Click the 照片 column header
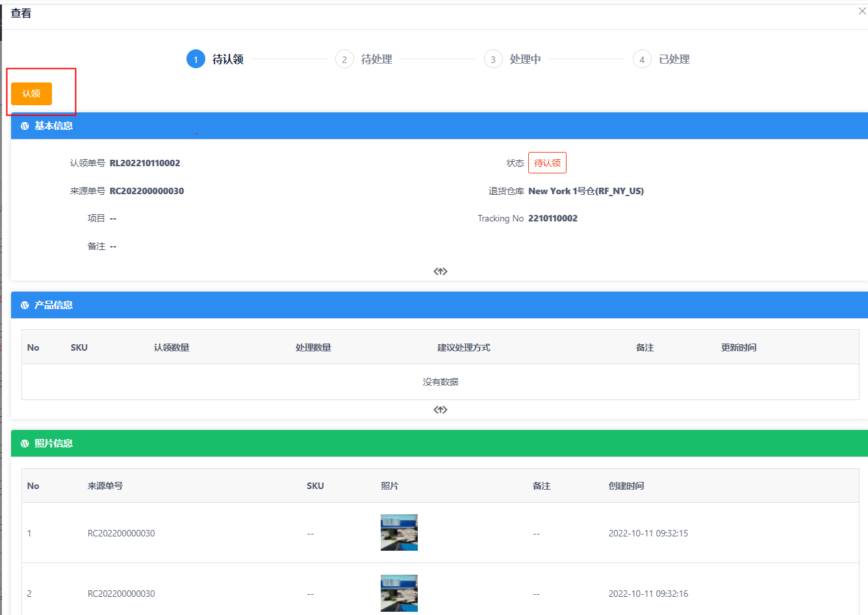 tap(390, 486)
